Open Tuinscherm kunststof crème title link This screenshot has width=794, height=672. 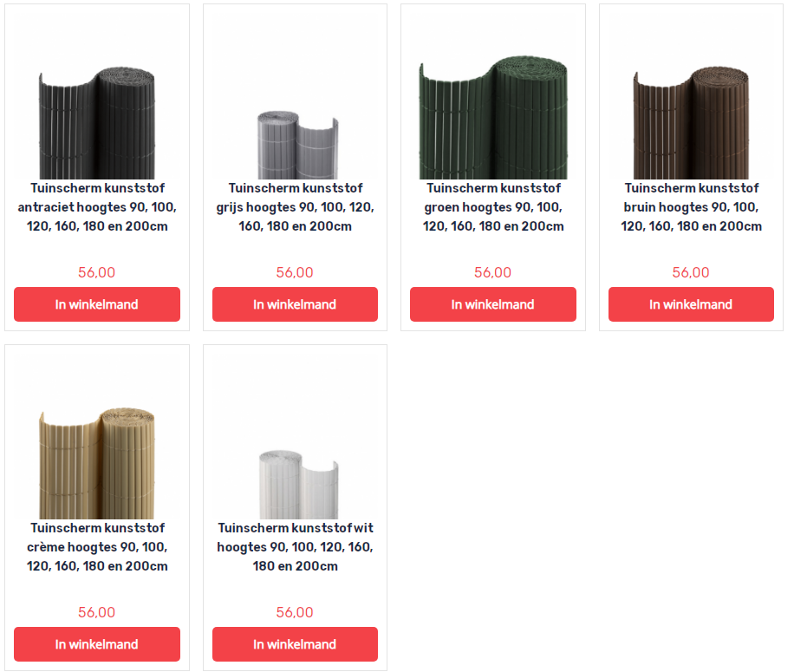point(97,547)
